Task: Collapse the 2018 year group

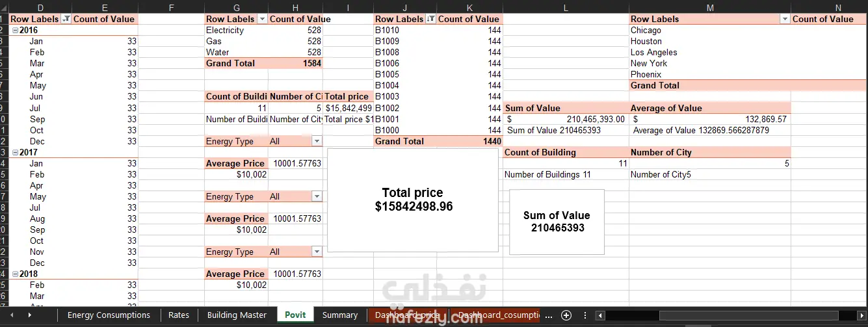Action: point(15,274)
